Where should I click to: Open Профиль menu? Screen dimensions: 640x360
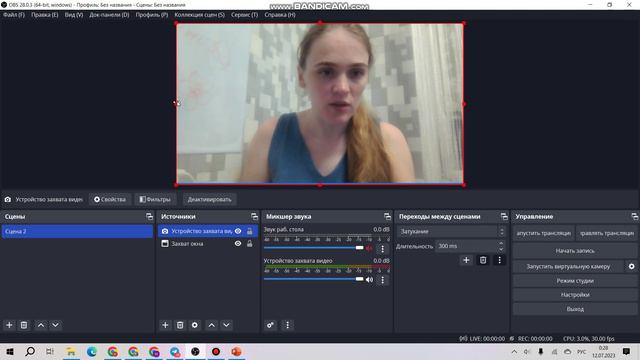click(x=152, y=15)
